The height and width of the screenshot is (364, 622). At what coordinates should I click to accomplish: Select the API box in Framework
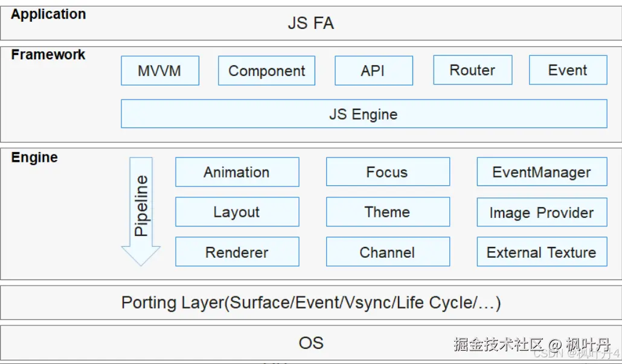tap(373, 71)
